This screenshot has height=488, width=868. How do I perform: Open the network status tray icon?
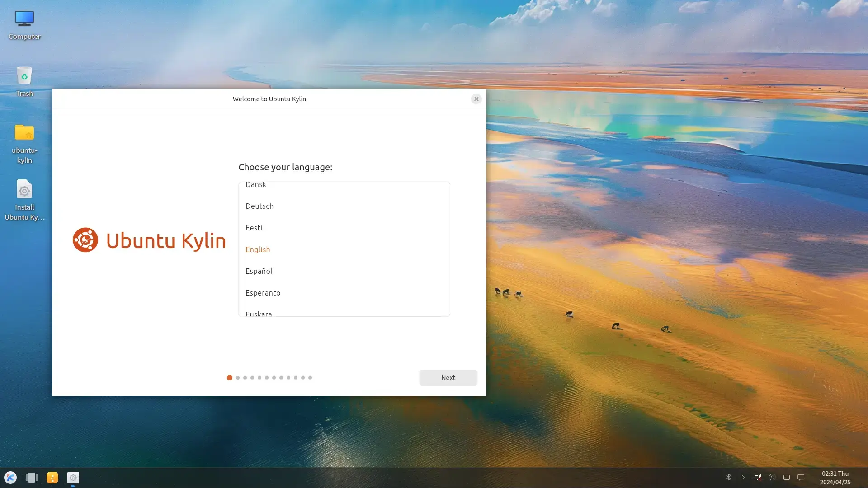(x=757, y=477)
